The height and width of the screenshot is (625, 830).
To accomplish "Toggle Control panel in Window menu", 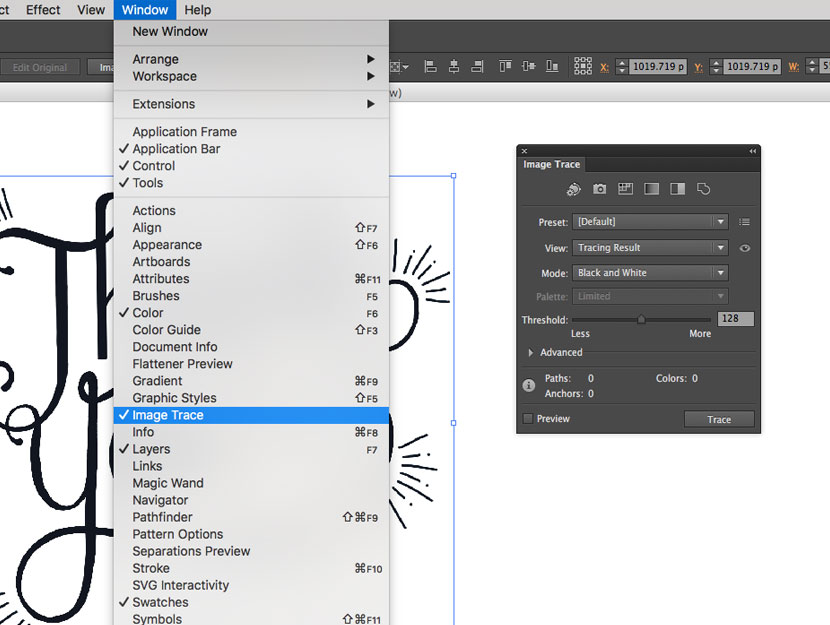I will tap(251, 166).
